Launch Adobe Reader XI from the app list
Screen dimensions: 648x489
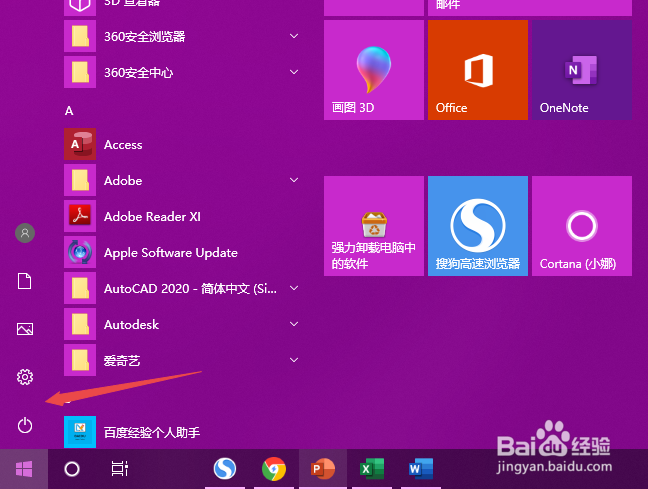click(184, 216)
